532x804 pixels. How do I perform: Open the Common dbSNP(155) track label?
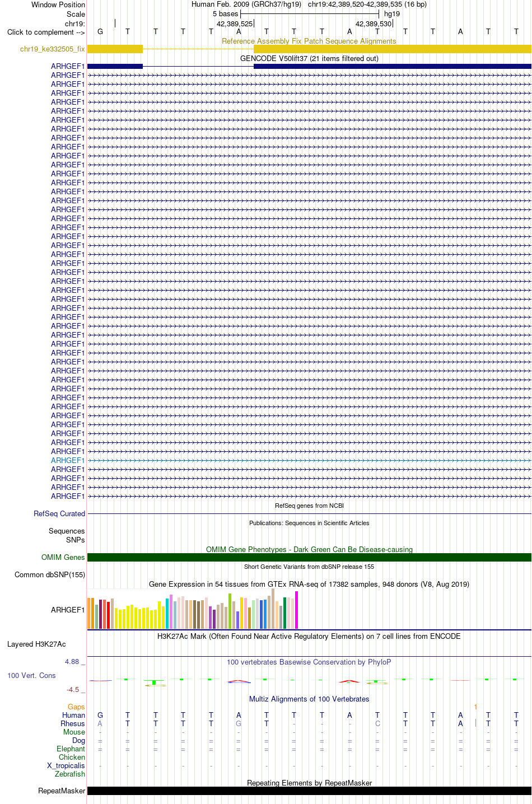click(50, 575)
